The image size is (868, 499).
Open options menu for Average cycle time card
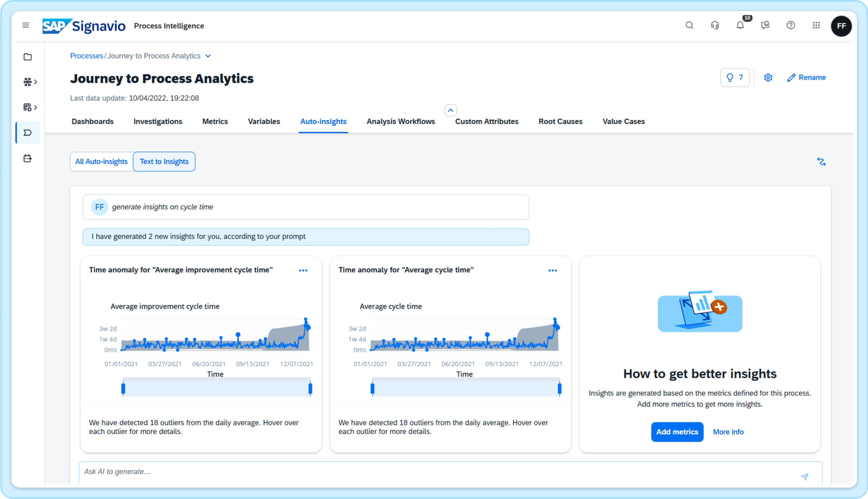coord(552,271)
